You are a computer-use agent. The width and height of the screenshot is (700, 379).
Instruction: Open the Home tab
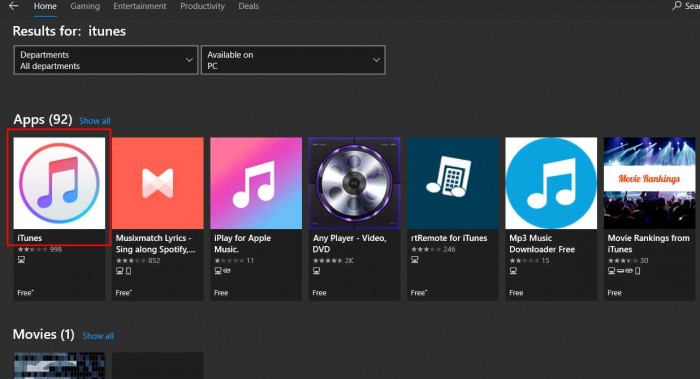[x=45, y=6]
